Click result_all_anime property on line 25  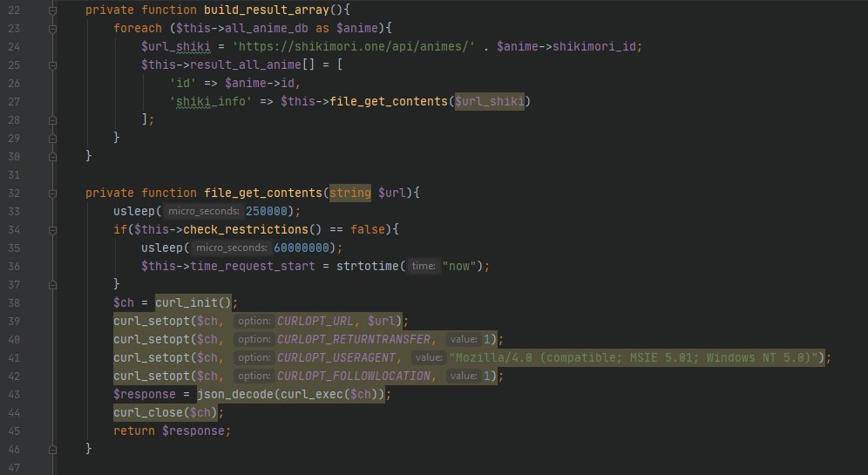pyautogui.click(x=245, y=64)
